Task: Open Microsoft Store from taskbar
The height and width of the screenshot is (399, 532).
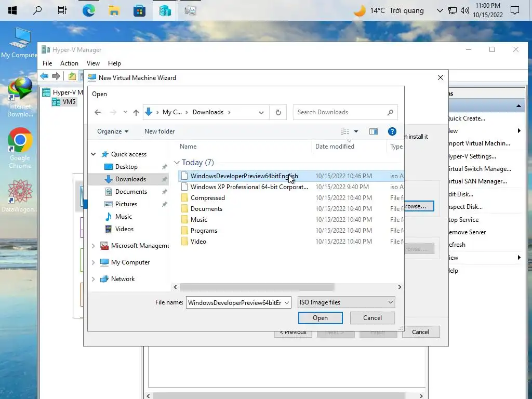Action: (x=139, y=10)
